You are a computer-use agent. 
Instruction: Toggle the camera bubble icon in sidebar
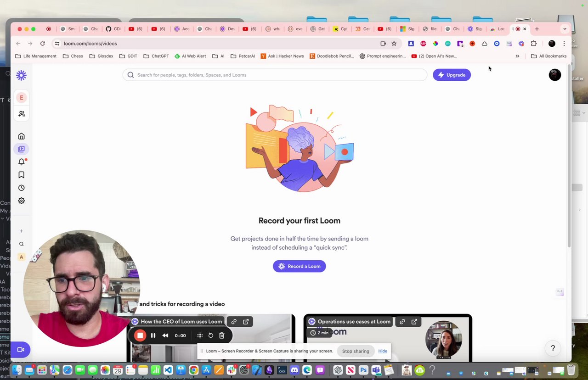(20, 349)
